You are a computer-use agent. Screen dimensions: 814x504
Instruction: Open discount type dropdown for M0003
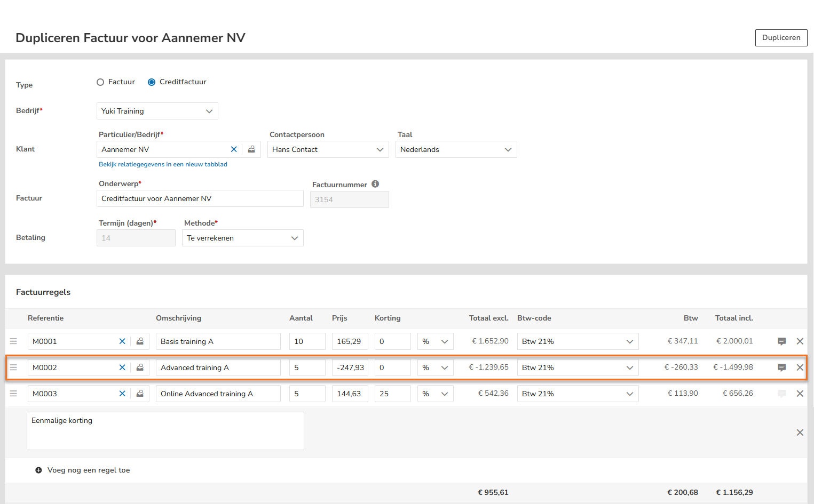click(x=436, y=394)
